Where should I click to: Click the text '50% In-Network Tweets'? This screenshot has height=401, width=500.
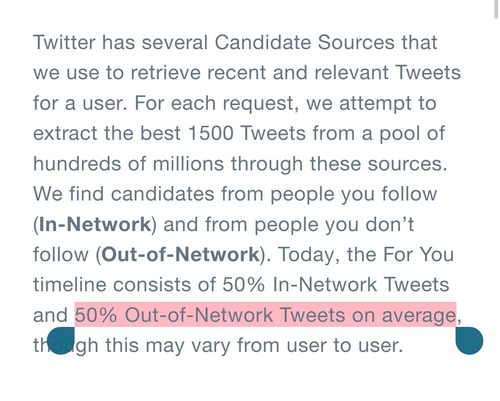click(336, 285)
